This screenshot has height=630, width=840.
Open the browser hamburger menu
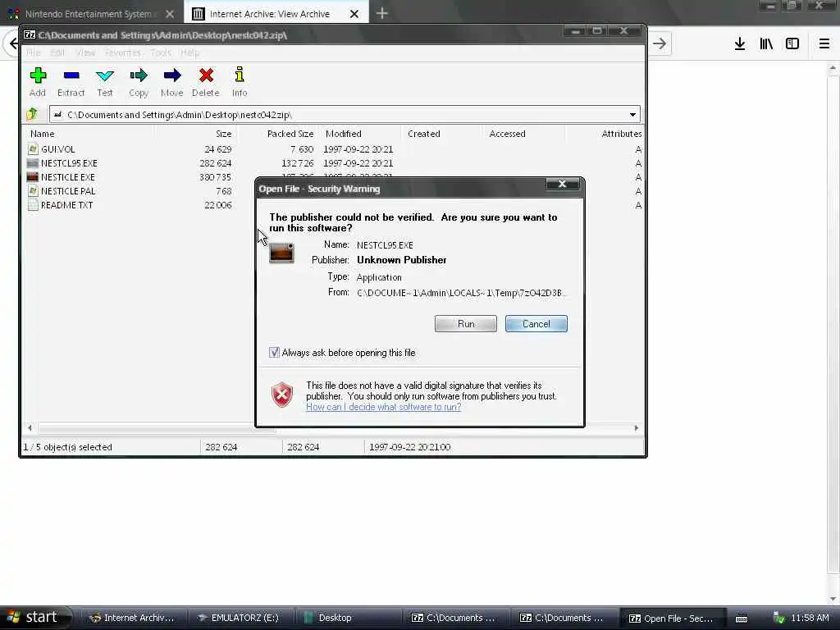click(824, 43)
